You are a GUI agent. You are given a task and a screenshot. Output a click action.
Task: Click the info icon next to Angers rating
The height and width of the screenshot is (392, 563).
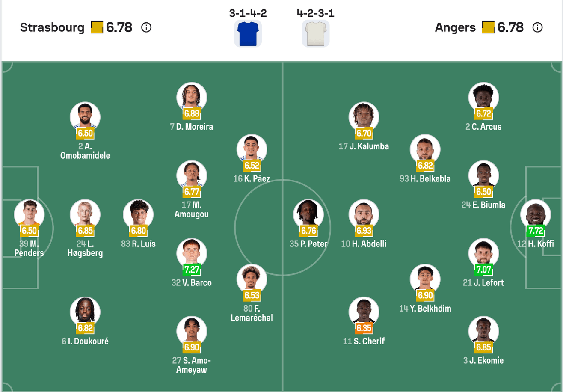click(x=537, y=28)
